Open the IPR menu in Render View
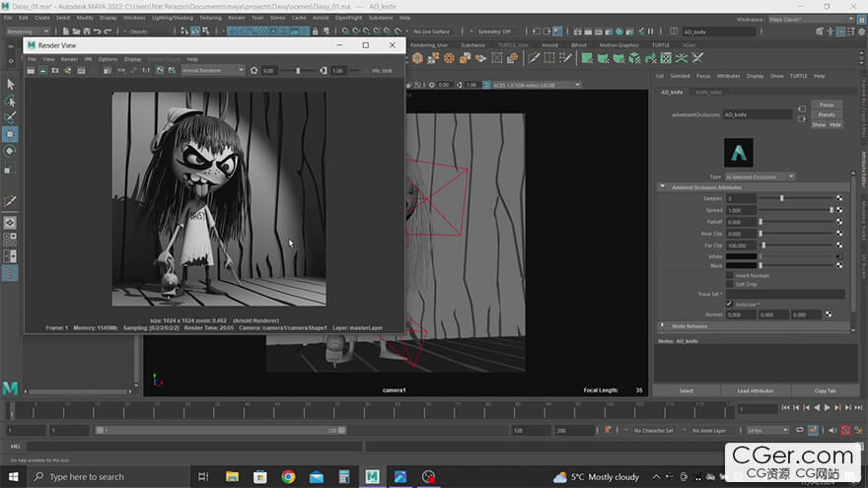868x488 pixels. coord(88,59)
